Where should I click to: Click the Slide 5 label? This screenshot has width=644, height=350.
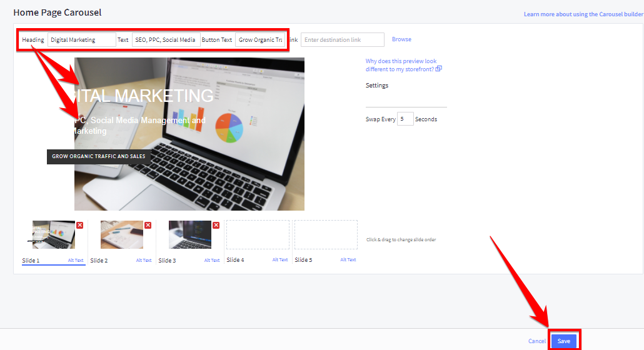pyautogui.click(x=303, y=260)
